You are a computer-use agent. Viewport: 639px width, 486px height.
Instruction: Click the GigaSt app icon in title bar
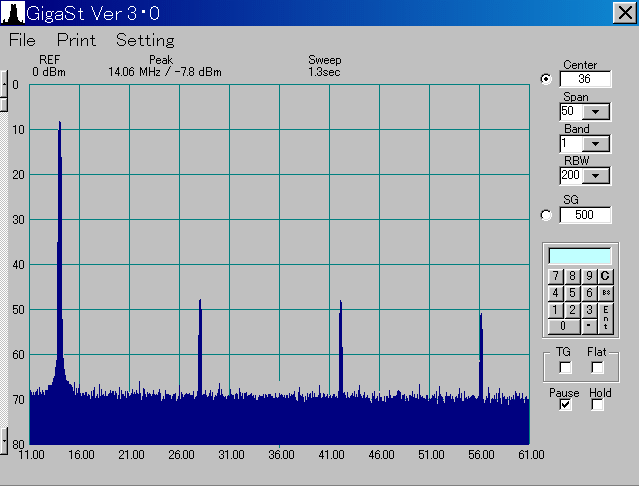tap(12, 13)
